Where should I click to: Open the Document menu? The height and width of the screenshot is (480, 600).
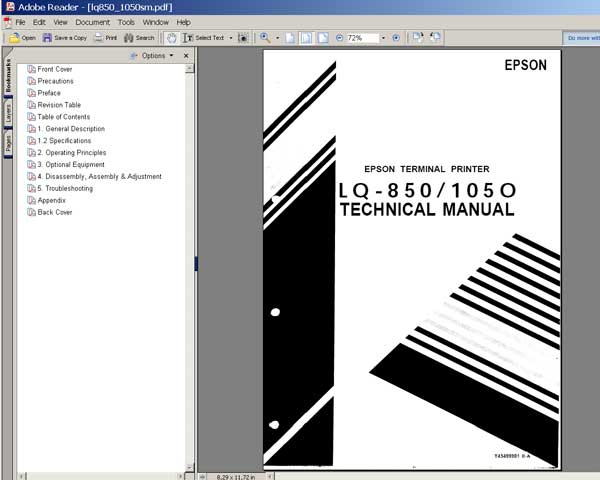point(93,22)
